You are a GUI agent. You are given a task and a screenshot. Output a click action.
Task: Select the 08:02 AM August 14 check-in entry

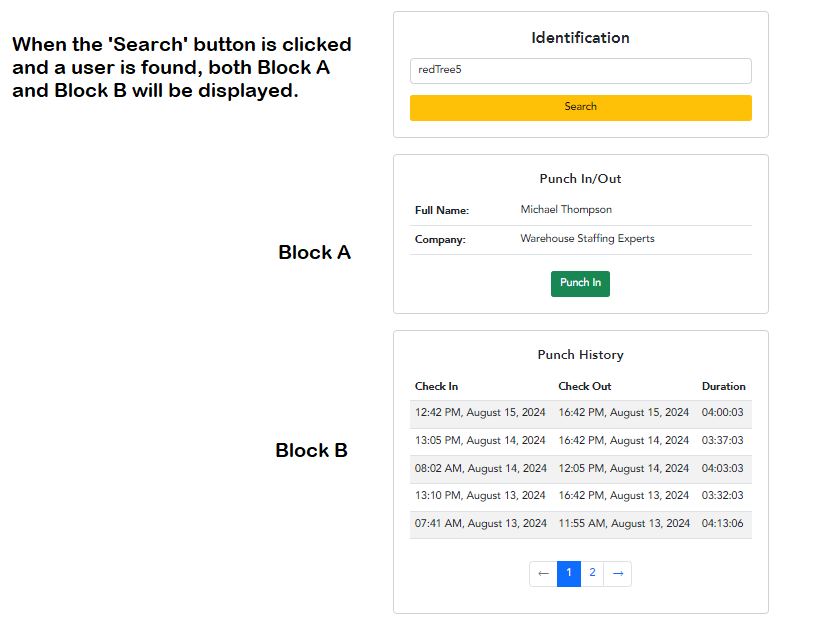[480, 468]
